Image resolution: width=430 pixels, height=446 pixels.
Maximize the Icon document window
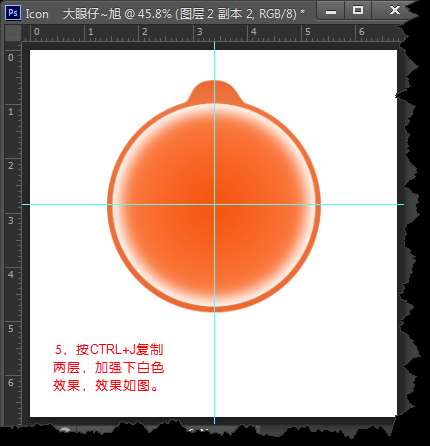pos(358,11)
